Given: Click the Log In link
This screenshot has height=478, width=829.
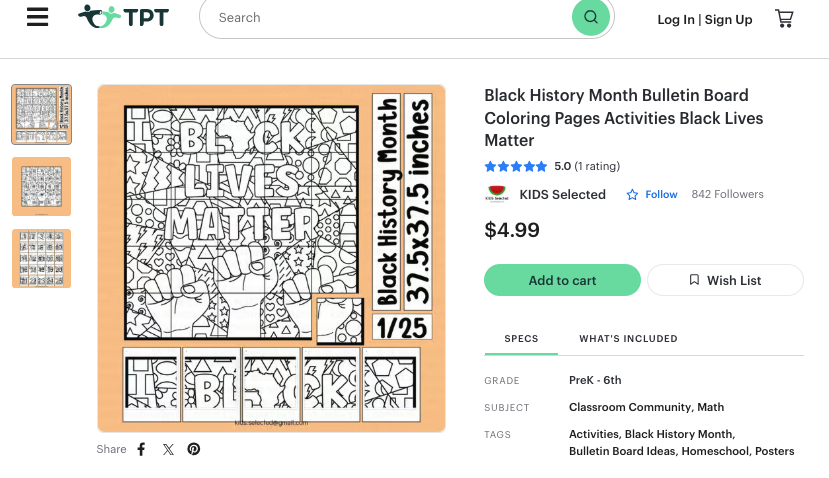Looking at the screenshot, I should (x=676, y=19).
